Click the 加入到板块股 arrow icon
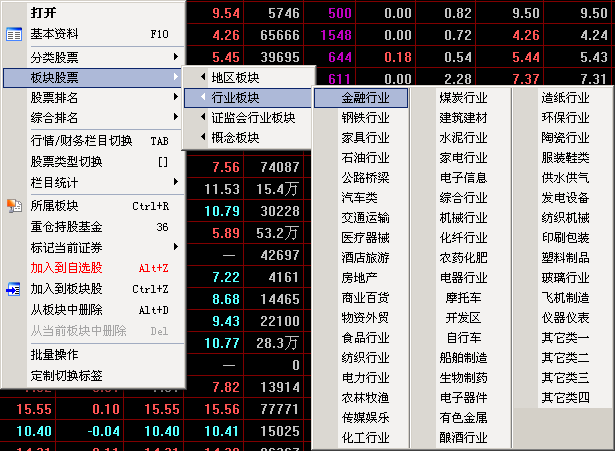This screenshot has height=451, width=615. pyautogui.click(x=14, y=289)
